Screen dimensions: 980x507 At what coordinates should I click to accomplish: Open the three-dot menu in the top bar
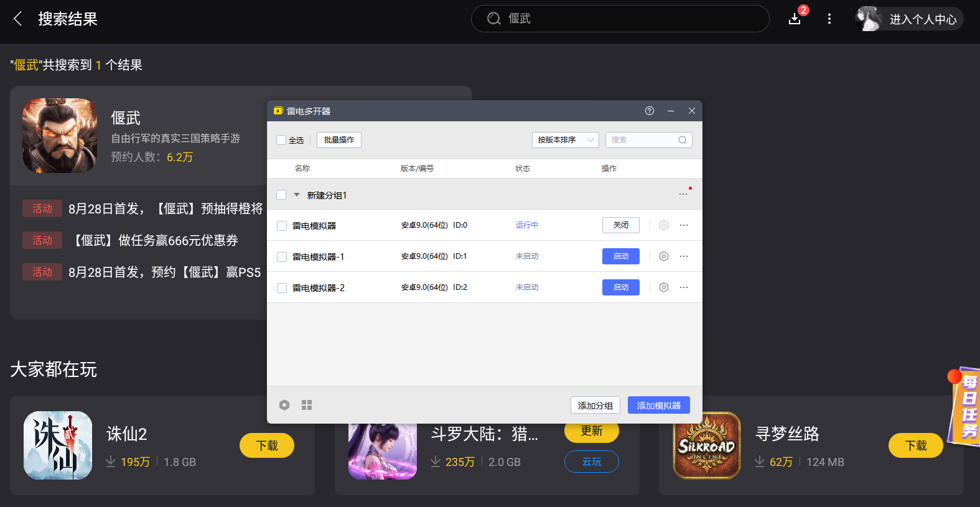pyautogui.click(x=829, y=19)
